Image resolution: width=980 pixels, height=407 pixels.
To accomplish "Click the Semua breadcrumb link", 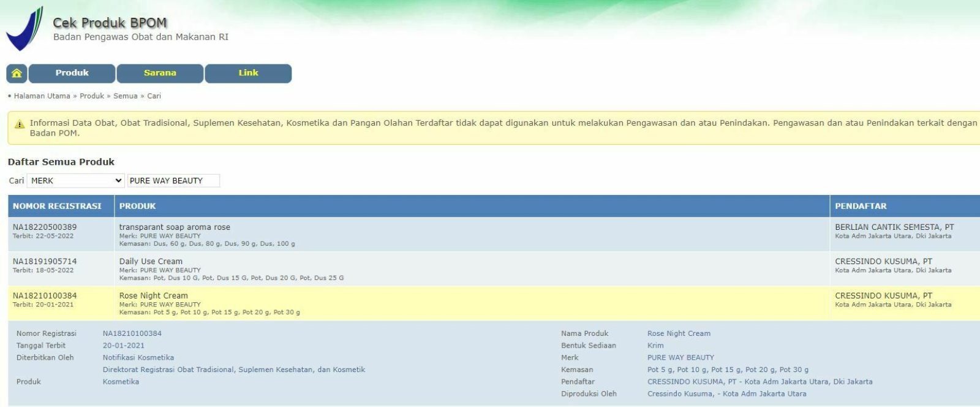I will click(126, 96).
